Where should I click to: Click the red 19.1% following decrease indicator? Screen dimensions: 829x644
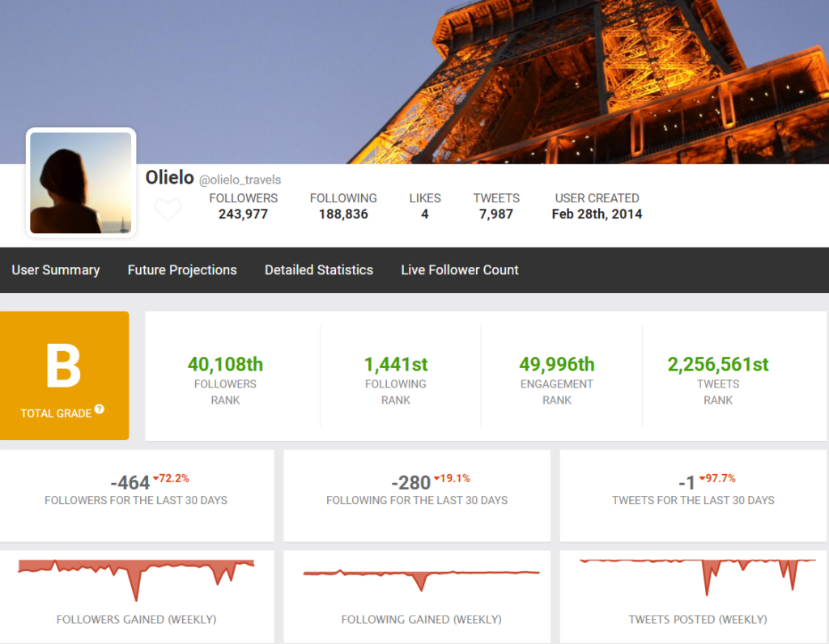pyautogui.click(x=453, y=478)
